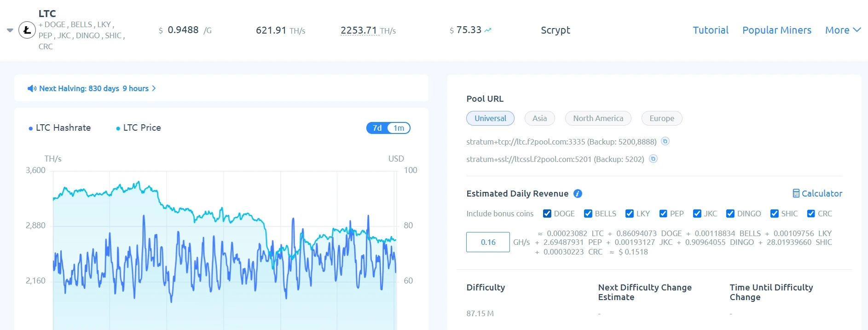The height and width of the screenshot is (330, 868).
Task: Switch to Europe pool region
Action: 661,118
